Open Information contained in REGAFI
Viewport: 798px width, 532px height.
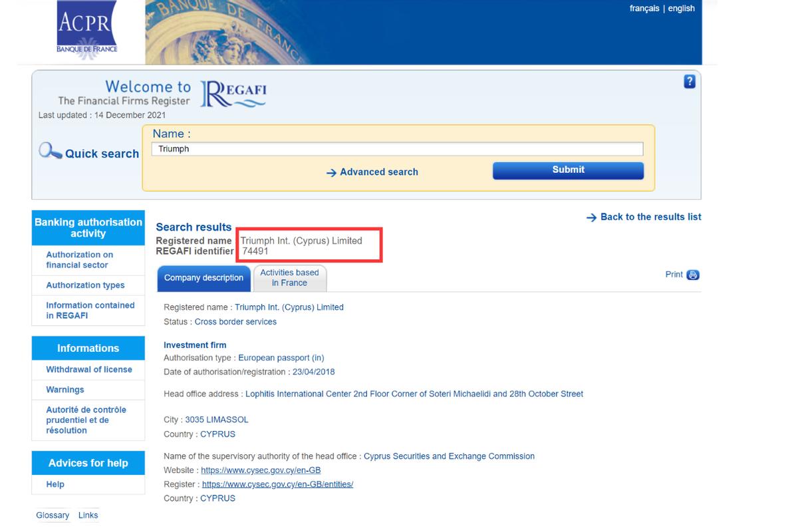[90, 311]
